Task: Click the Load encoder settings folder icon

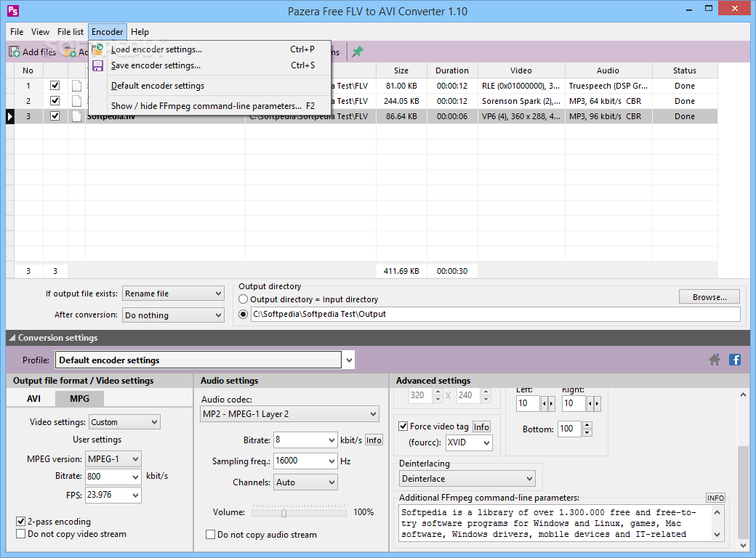Action: [x=98, y=49]
